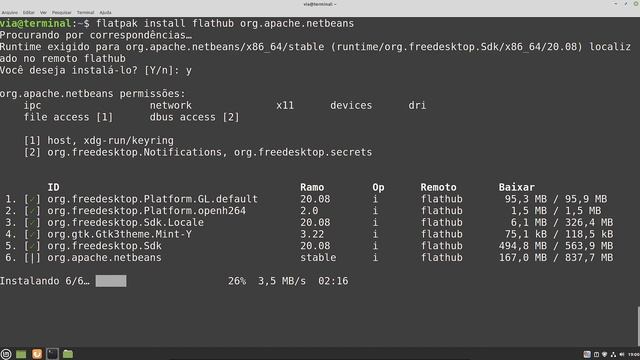
Task: Click 'org.apache.netbeans' in row 6
Action: pos(104,258)
